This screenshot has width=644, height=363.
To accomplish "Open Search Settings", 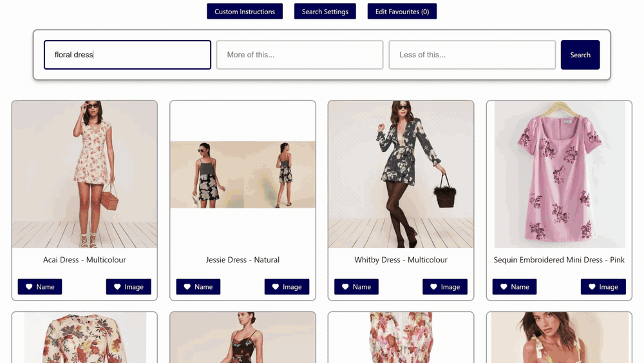I will click(325, 12).
